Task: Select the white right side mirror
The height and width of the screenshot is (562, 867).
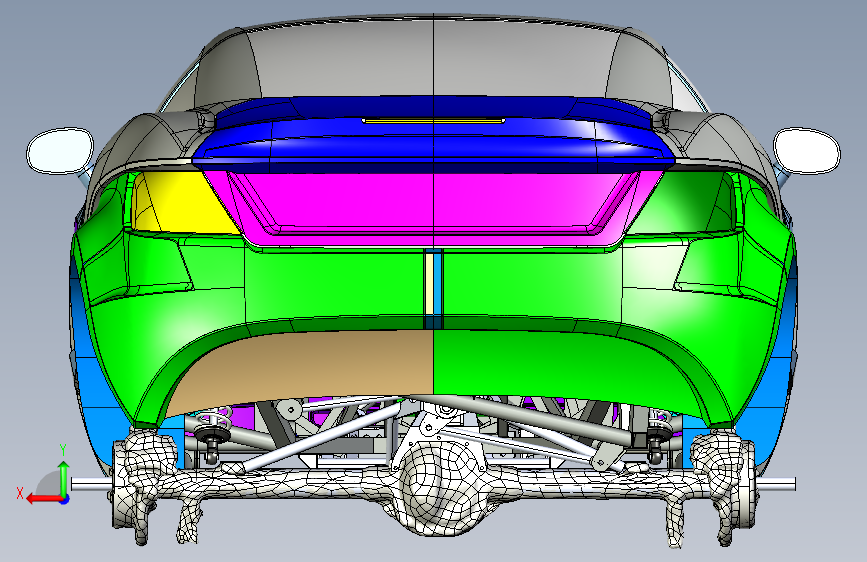Action: (x=807, y=150)
